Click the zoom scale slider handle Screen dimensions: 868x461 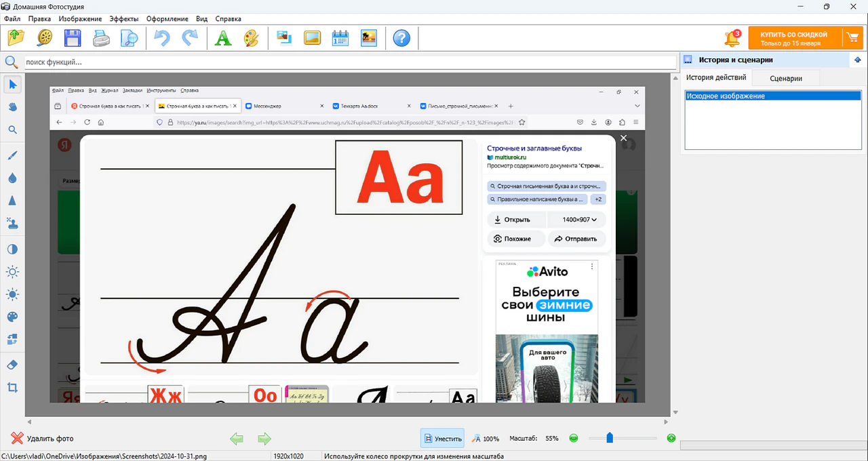coord(610,438)
